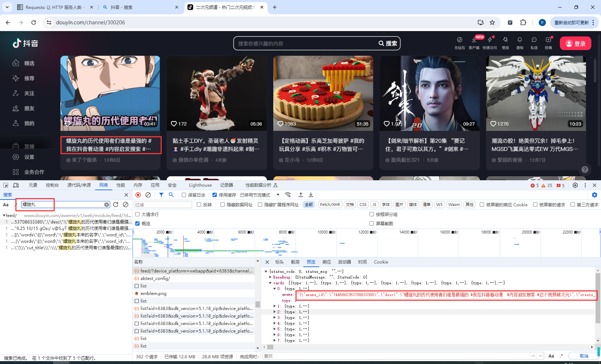The height and width of the screenshot is (364, 601).
Task: Enable 屏幕截图 checkbox
Action: pyautogui.click(x=372, y=223)
